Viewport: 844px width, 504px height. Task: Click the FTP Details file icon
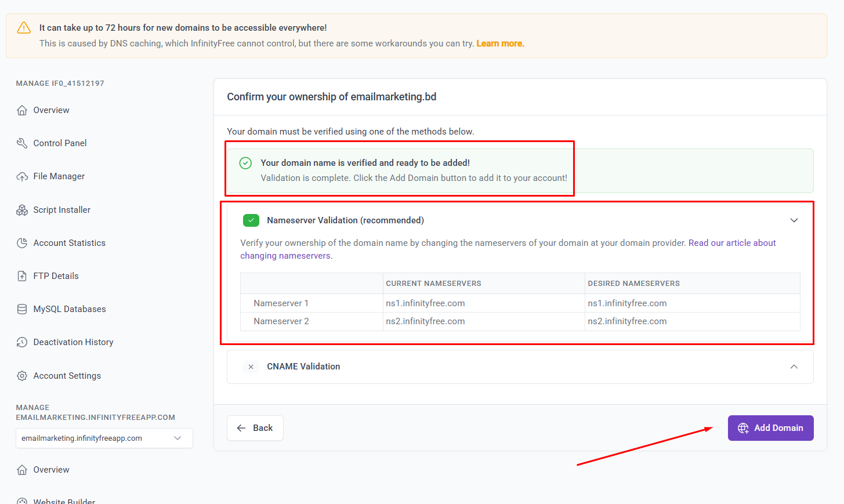click(22, 276)
